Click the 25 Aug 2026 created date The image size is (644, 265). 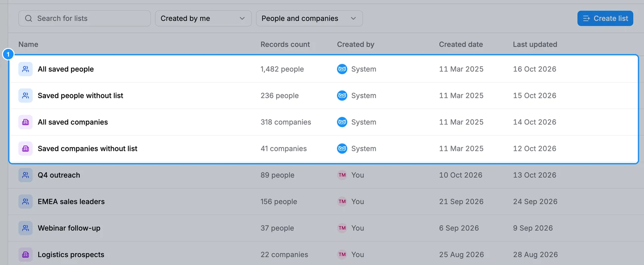coord(461,255)
